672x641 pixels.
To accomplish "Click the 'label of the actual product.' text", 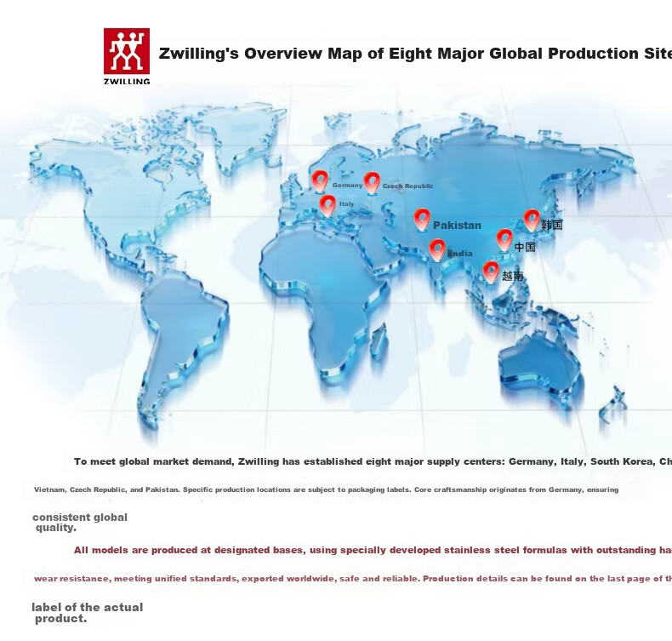I will click(x=88, y=613).
